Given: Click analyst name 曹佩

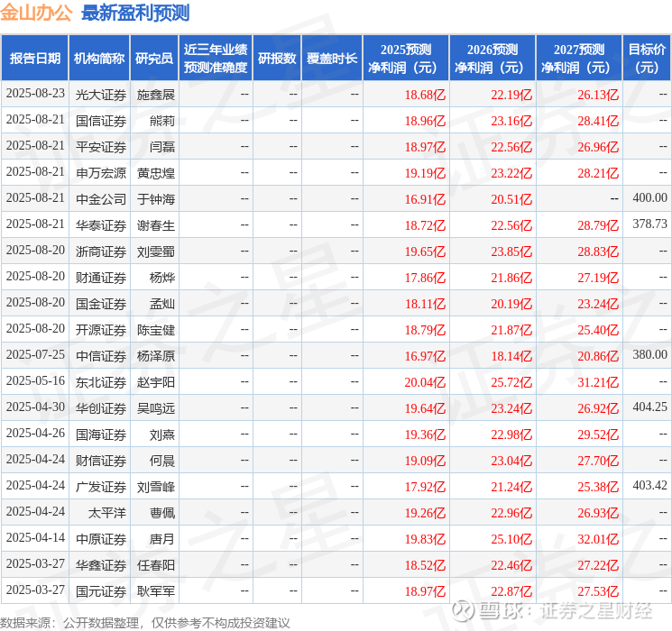Looking at the screenshot, I should point(162,513).
